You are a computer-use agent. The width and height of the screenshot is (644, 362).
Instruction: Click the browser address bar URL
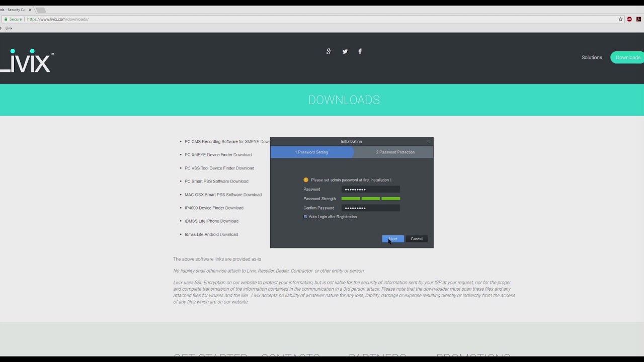point(58,19)
